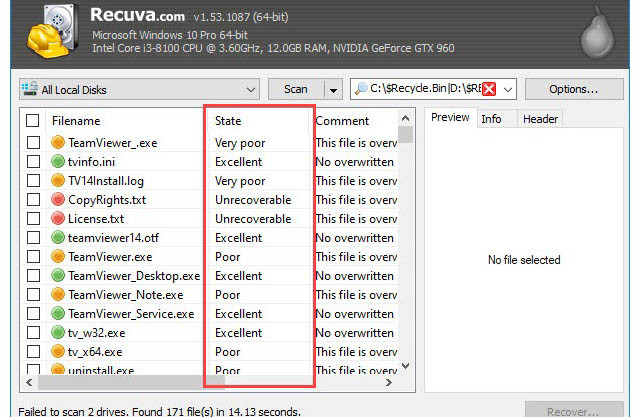Click the red status icon beside License.txt

58,218
